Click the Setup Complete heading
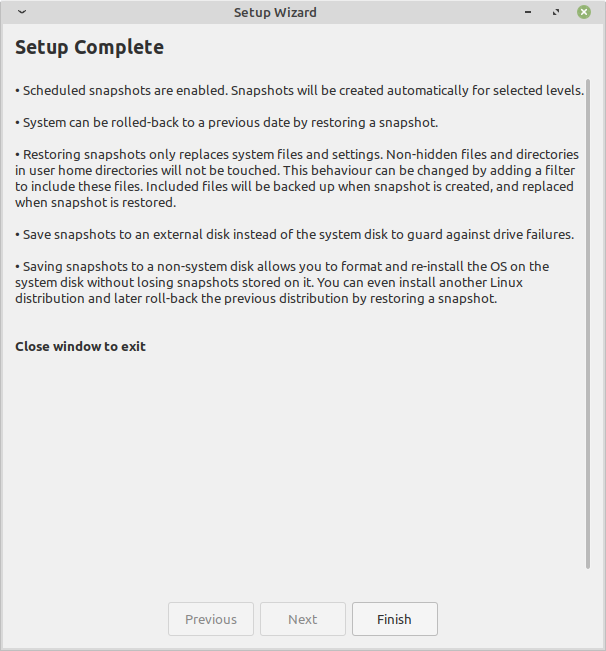 coord(90,47)
